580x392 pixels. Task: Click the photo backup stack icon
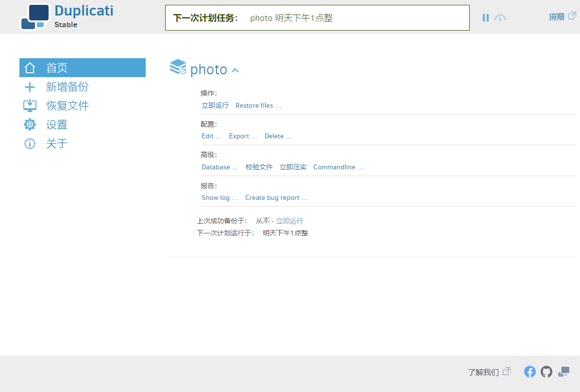pyautogui.click(x=178, y=67)
